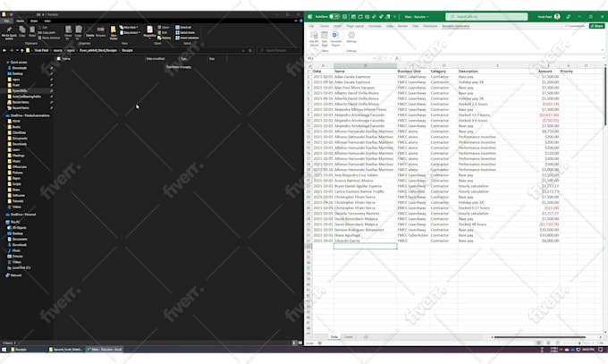The width and height of the screenshot is (608, 364).
Task: Add a new sheet with the plus icon
Action: pyautogui.click(x=366, y=337)
